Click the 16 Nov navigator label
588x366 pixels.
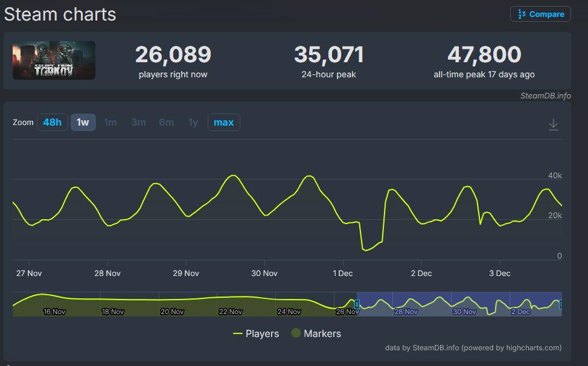pos(54,312)
